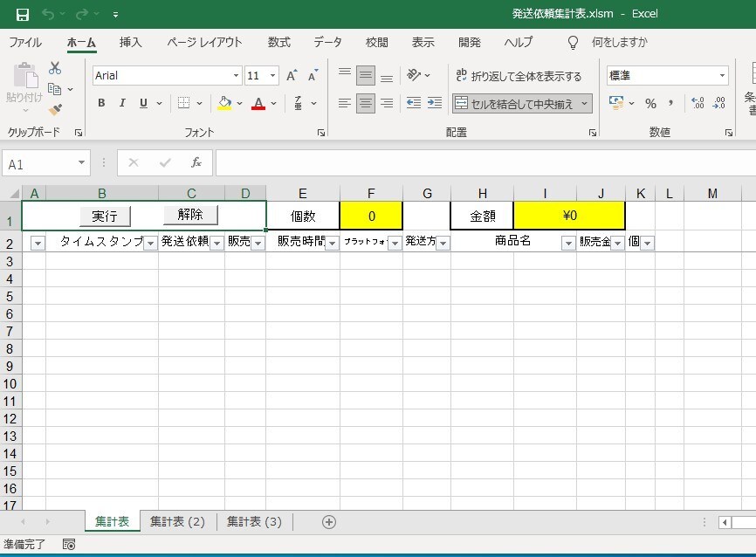Switch to the データ tab
The image size is (756, 557).
(x=327, y=43)
